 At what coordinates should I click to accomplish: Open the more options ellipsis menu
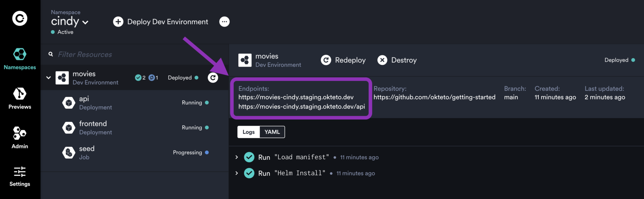pos(224,22)
